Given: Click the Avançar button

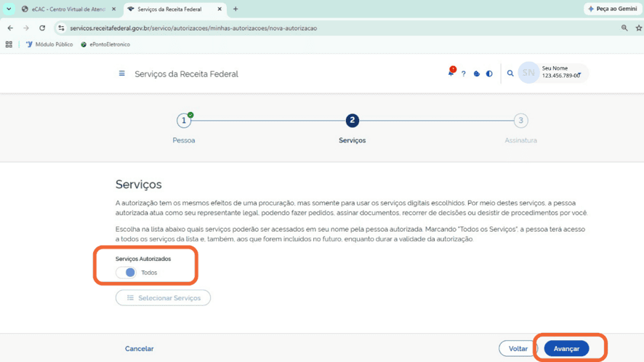Looking at the screenshot, I should point(566,348).
